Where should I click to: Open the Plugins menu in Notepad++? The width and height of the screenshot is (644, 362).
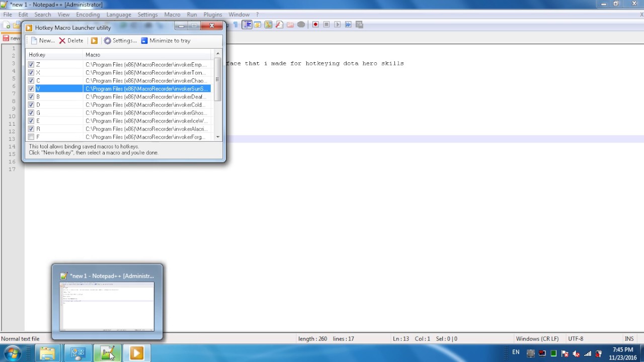(213, 15)
